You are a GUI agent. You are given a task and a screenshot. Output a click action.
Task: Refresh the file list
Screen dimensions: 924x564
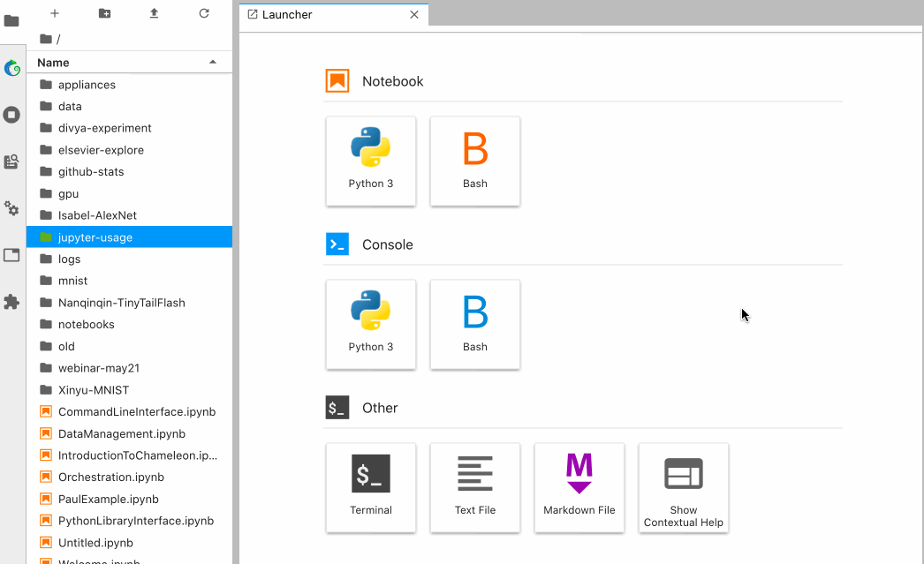pyautogui.click(x=204, y=13)
